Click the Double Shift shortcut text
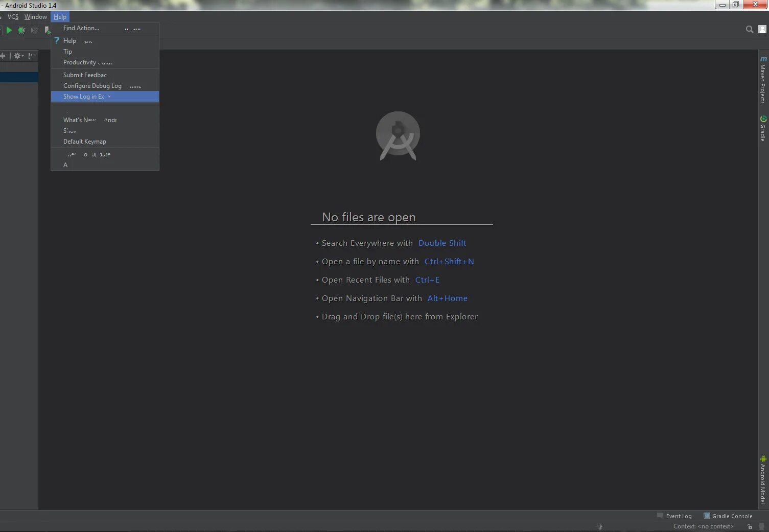The width and height of the screenshot is (769, 532). pos(442,243)
